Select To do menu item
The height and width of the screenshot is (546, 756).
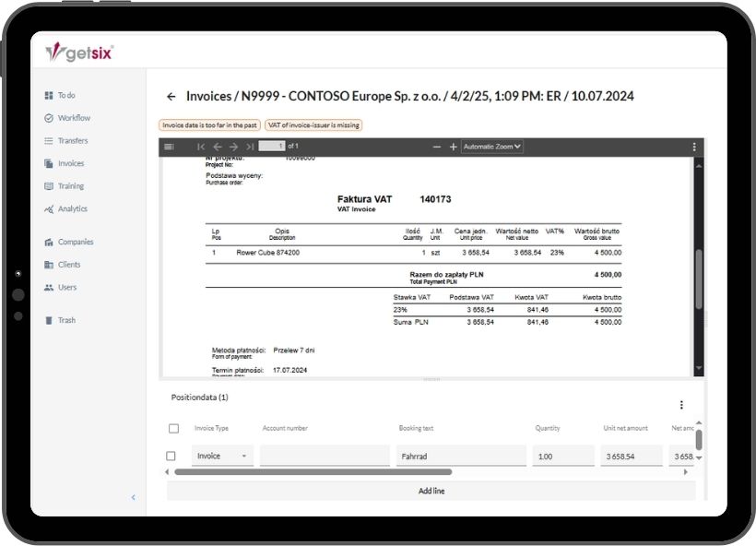66,96
